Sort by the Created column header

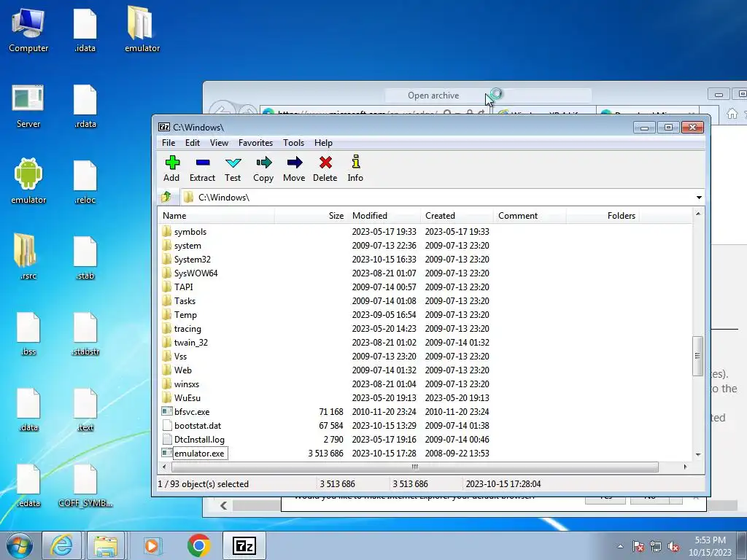(457, 216)
